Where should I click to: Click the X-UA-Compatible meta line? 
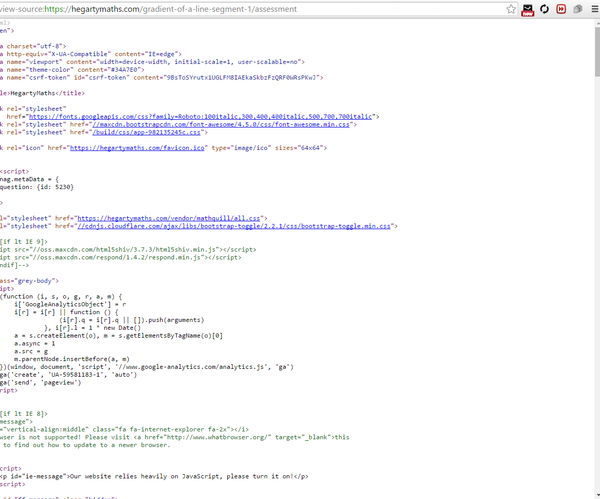pyautogui.click(x=91, y=54)
